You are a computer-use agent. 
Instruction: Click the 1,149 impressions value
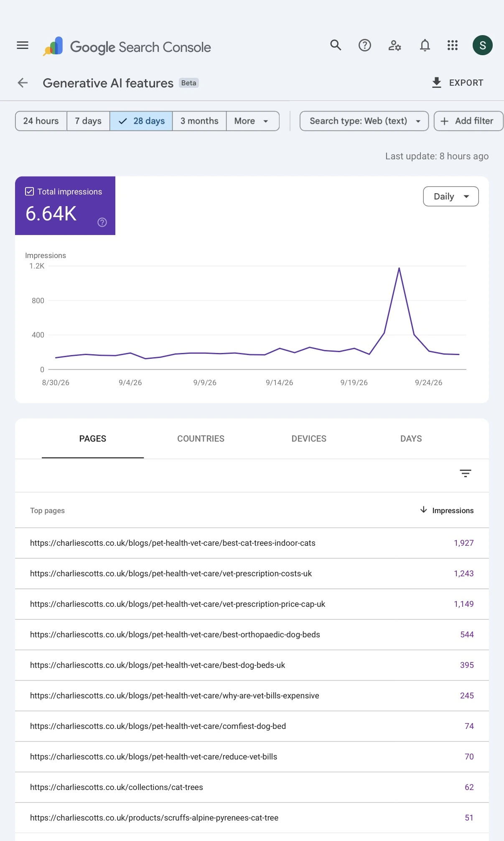(464, 604)
